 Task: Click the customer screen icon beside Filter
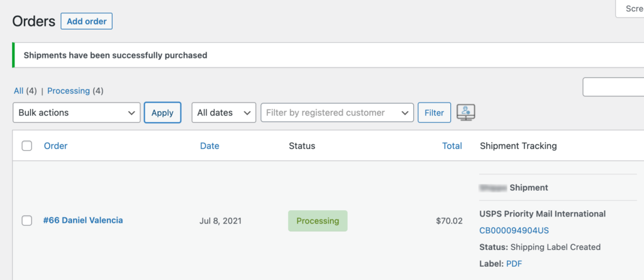pyautogui.click(x=466, y=113)
